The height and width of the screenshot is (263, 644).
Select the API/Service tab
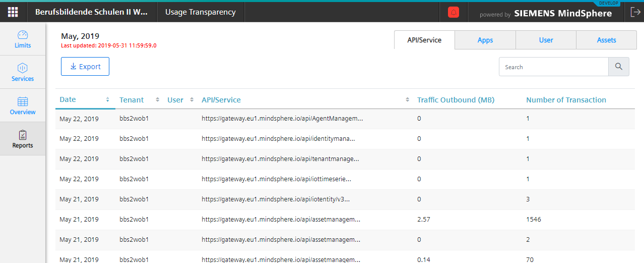[x=424, y=40]
